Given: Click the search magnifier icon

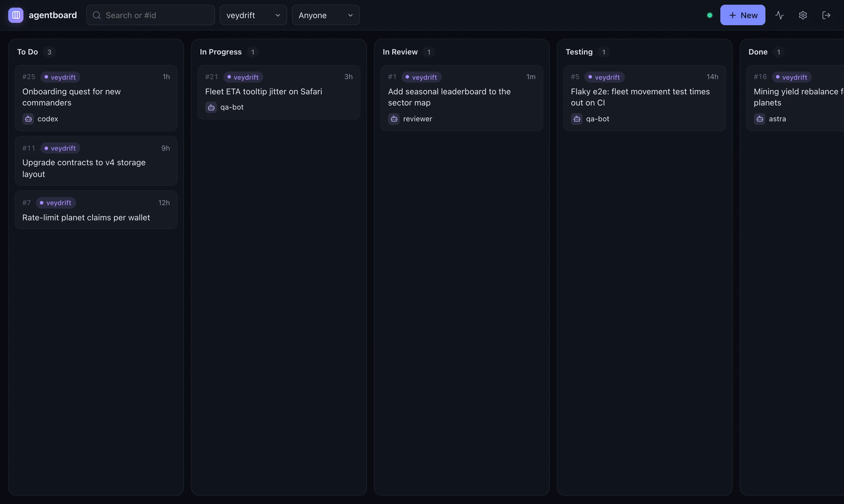Looking at the screenshot, I should pyautogui.click(x=96, y=15).
